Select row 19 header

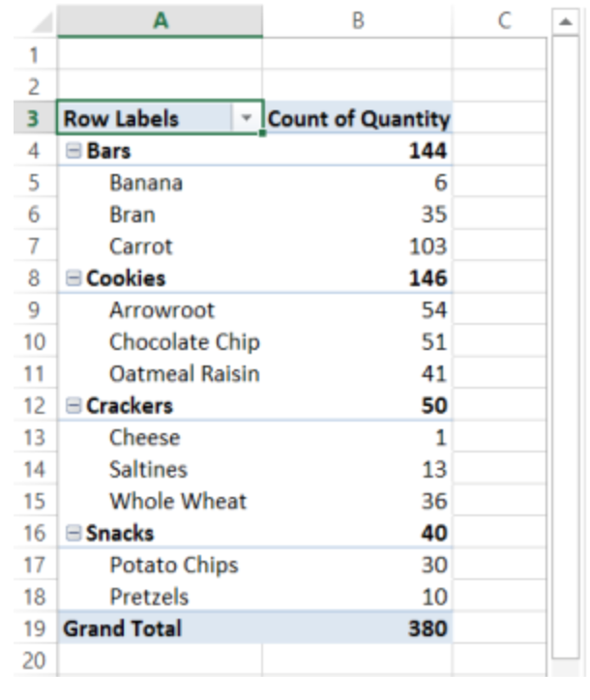32,628
